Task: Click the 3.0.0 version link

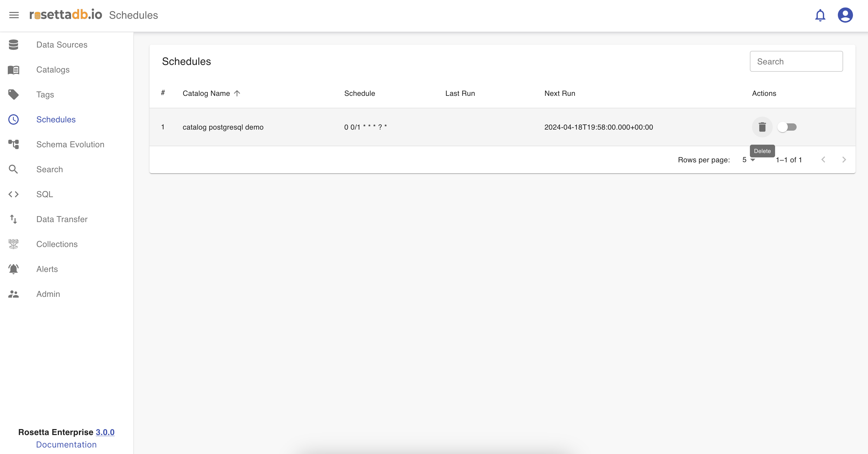Action: pyautogui.click(x=105, y=432)
